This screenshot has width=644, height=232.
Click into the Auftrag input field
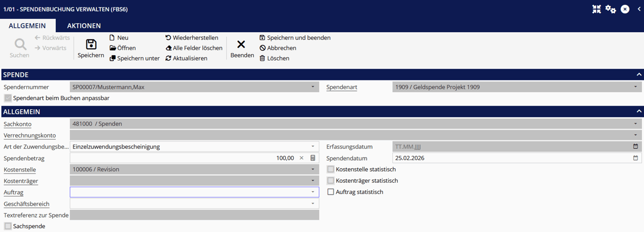click(188, 192)
